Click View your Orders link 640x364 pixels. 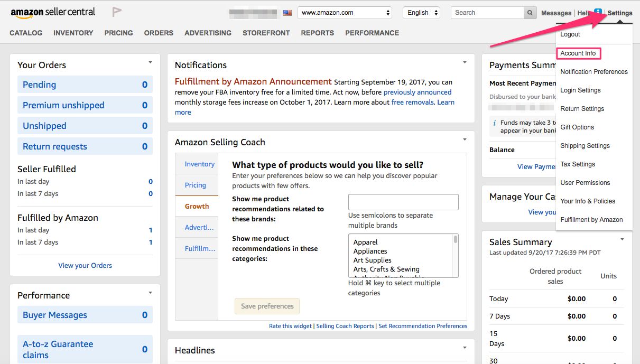[x=85, y=266]
